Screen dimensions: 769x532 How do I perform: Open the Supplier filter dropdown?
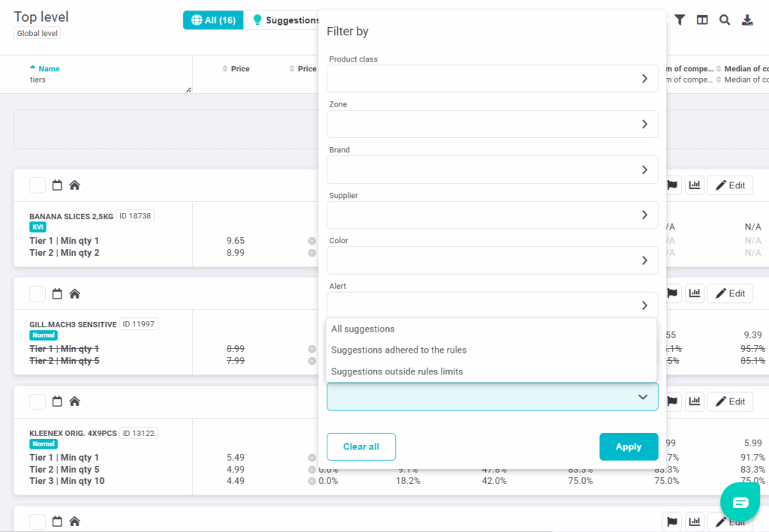492,215
